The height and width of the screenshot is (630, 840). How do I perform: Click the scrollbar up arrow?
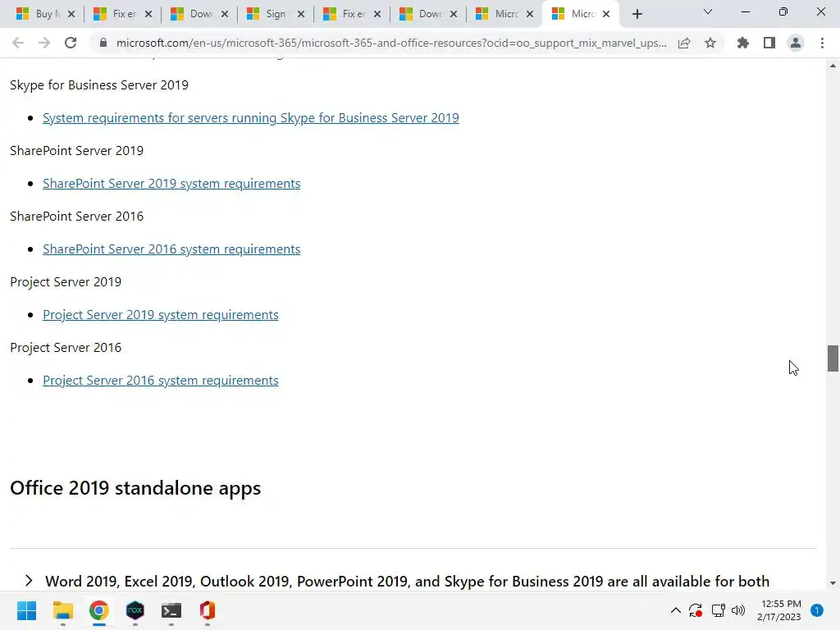(833, 66)
